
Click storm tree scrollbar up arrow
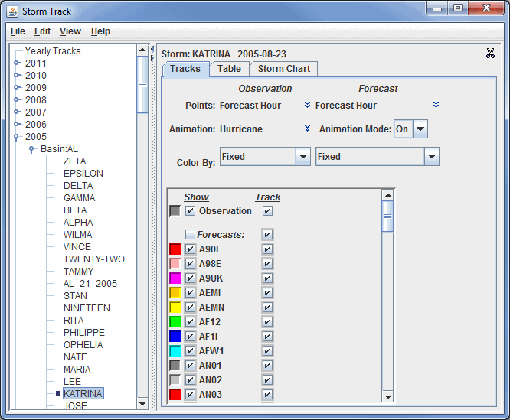(x=142, y=50)
